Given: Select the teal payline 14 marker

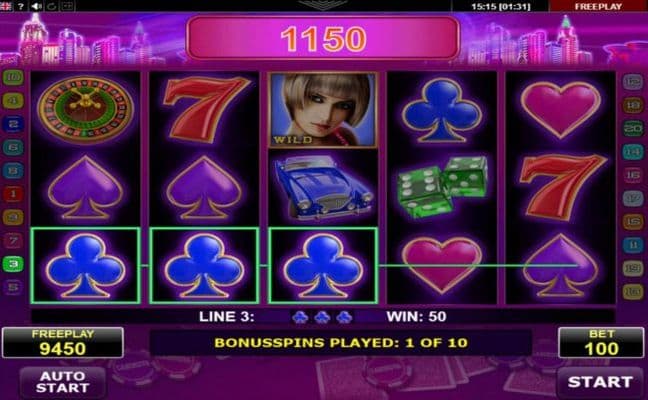Looking at the screenshot, I should (x=633, y=152).
